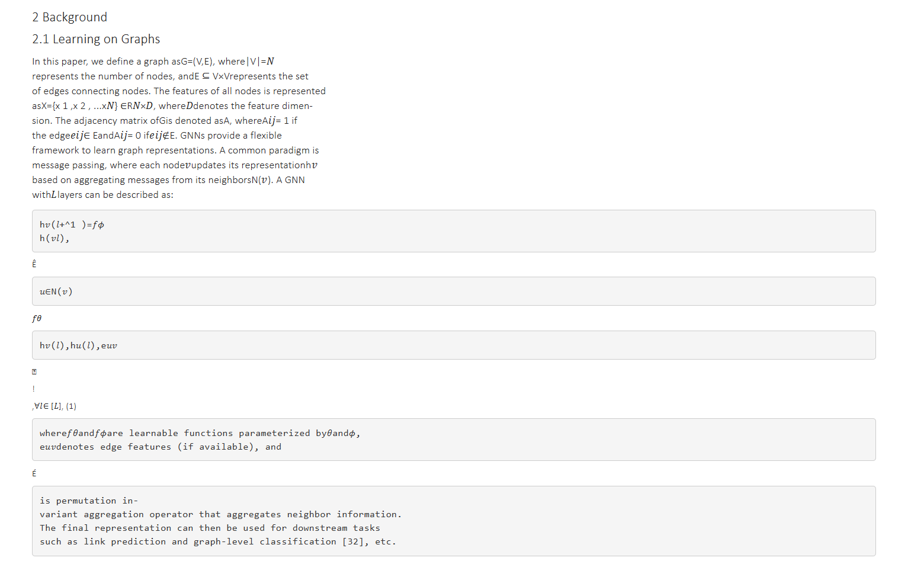Click the heading 2 Background
The width and height of the screenshot is (924, 564).
click(x=69, y=17)
